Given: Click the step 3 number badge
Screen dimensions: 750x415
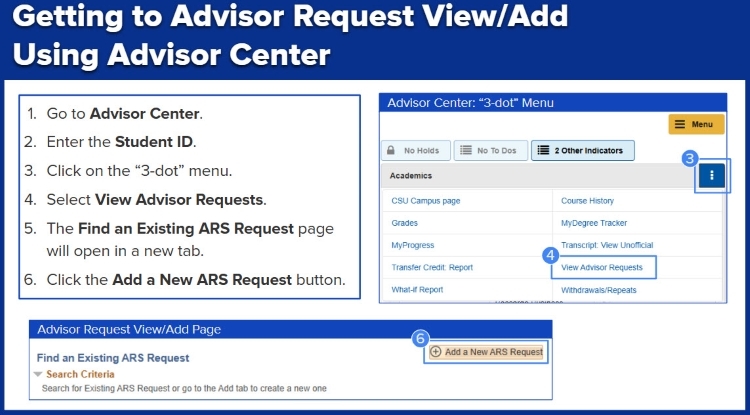Looking at the screenshot, I should click(x=689, y=158).
